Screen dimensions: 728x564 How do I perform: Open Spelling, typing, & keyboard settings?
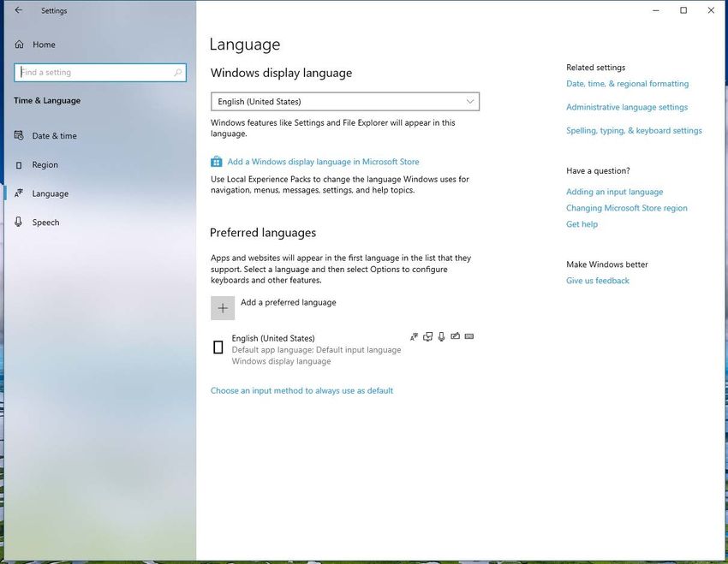[634, 131]
